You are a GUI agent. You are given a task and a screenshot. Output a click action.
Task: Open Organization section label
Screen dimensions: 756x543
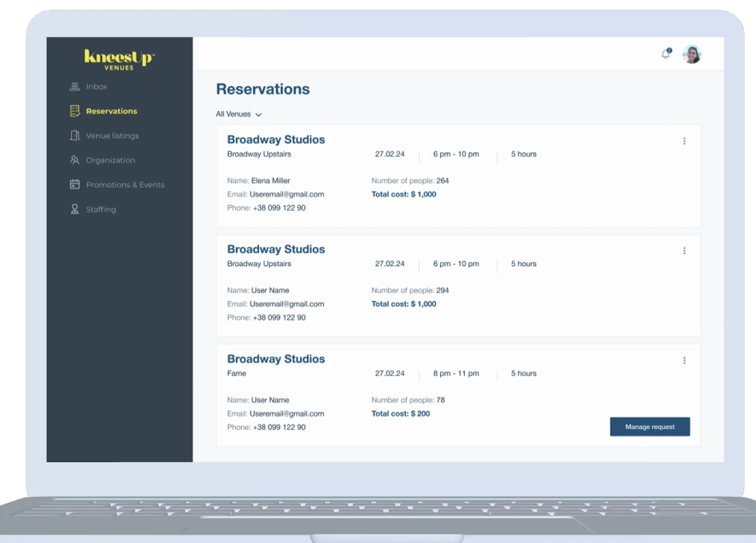[x=110, y=160]
